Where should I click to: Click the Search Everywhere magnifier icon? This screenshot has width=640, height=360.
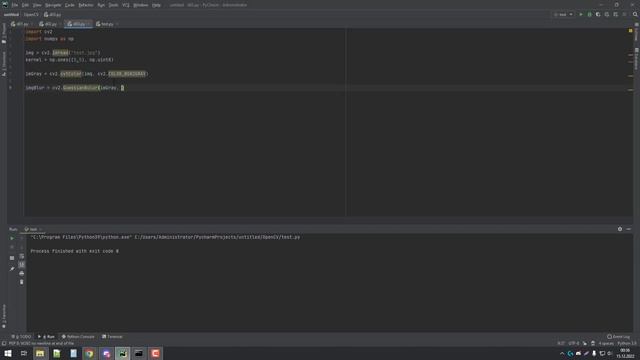pos(635,14)
